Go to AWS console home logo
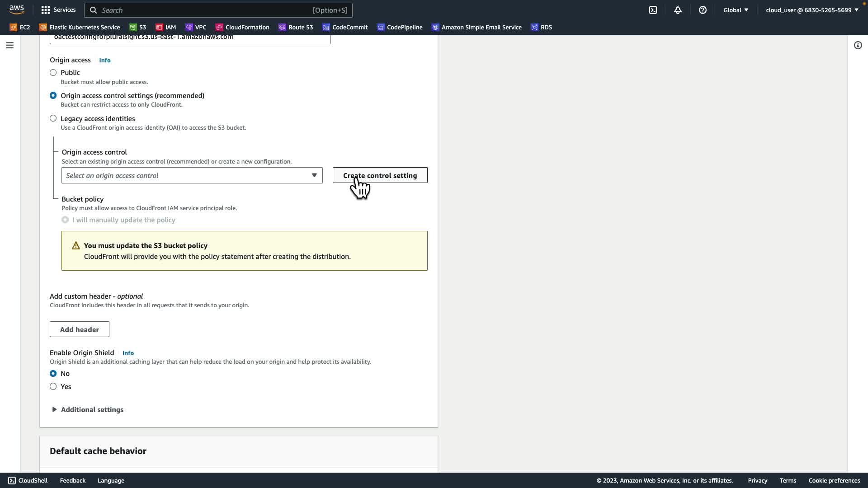Viewport: 868px width, 488px height. [x=17, y=9]
